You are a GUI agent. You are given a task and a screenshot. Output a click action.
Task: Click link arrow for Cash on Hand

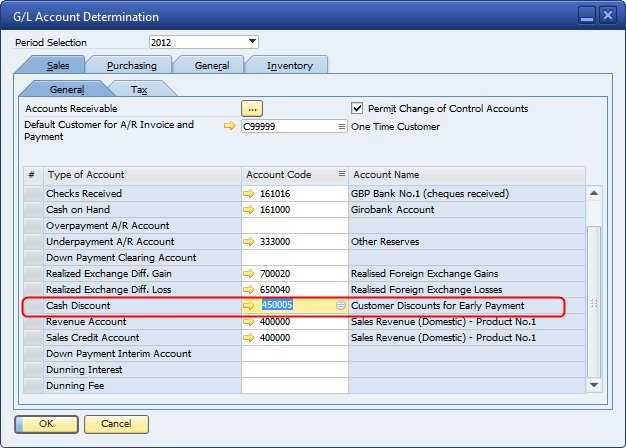(x=249, y=210)
